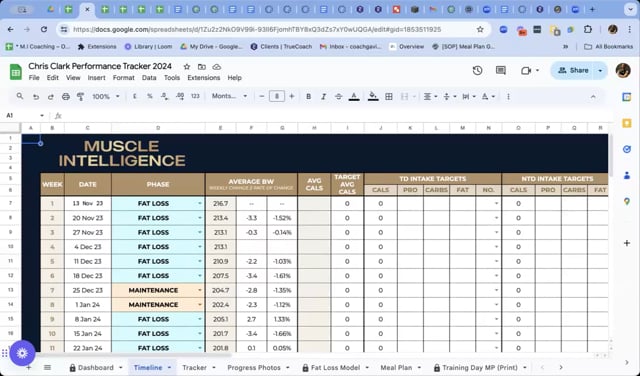
Task: Click the search menus magnifier icon
Action: click(x=20, y=96)
